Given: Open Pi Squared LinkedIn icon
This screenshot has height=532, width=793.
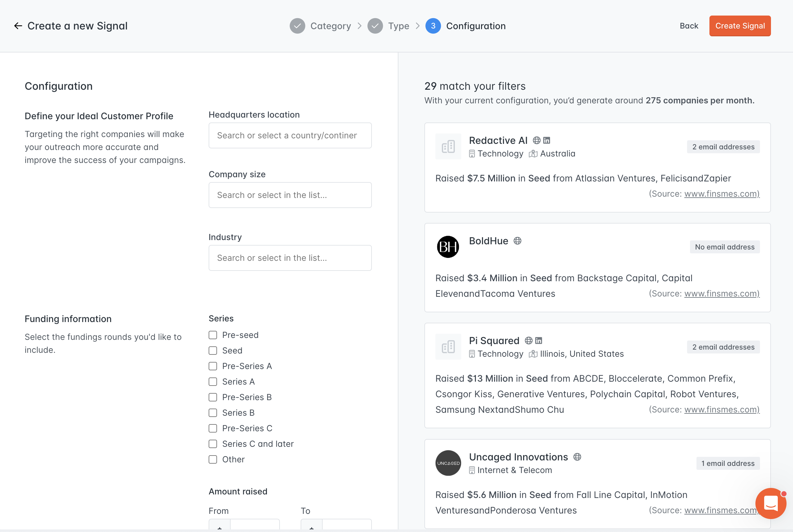Looking at the screenshot, I should [x=539, y=340].
